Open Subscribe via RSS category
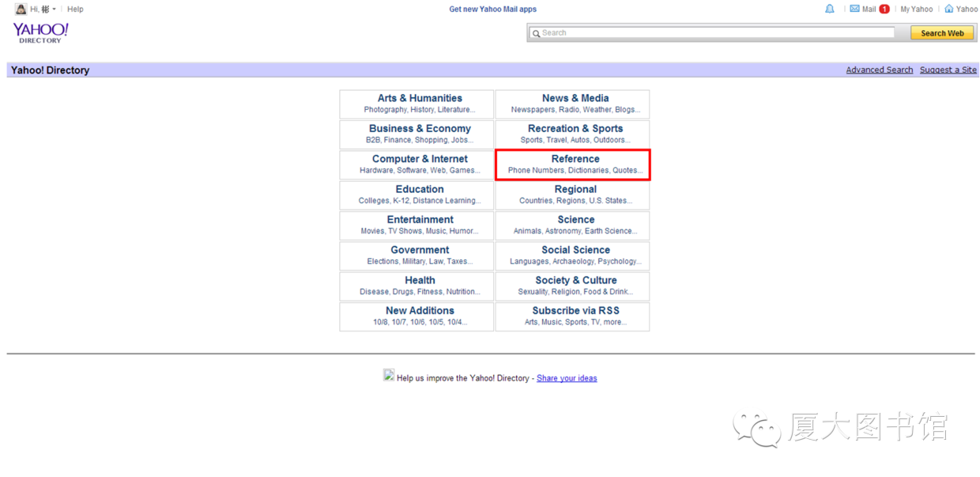This screenshot has width=980, height=477. (575, 311)
